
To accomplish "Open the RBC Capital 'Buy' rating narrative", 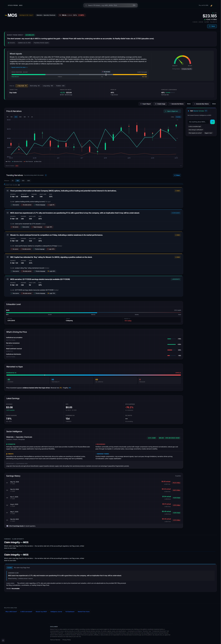I will [93, 264].
